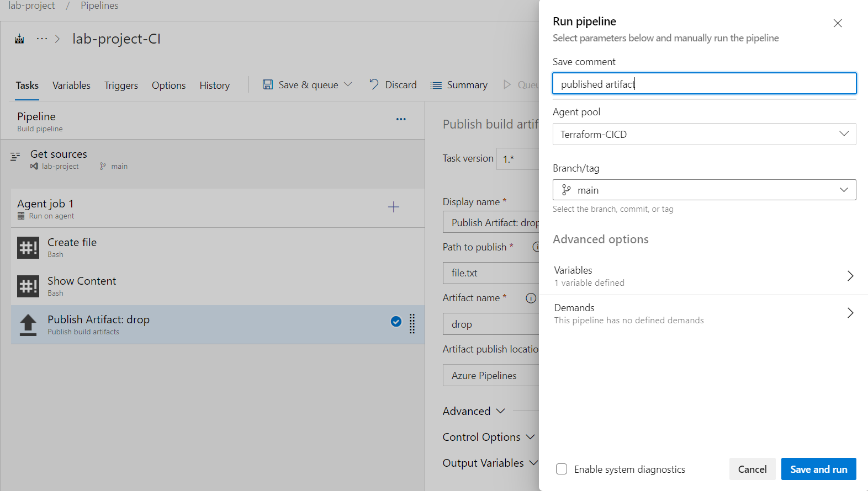Click the plus icon on Agent job 1

pos(394,207)
